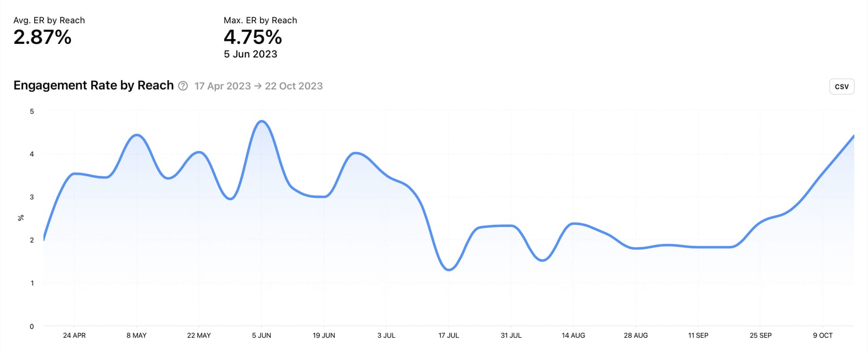
Task: Select the 28 AUG axis label
Action: tap(636, 335)
